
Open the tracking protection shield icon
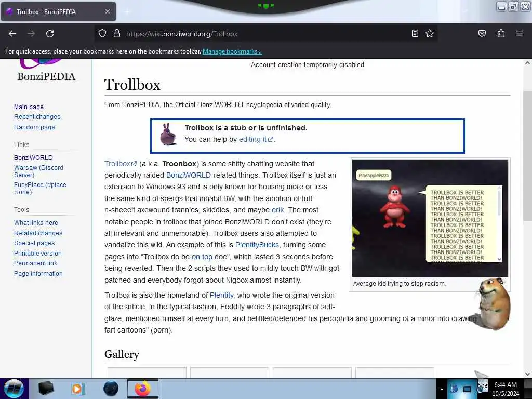(102, 34)
